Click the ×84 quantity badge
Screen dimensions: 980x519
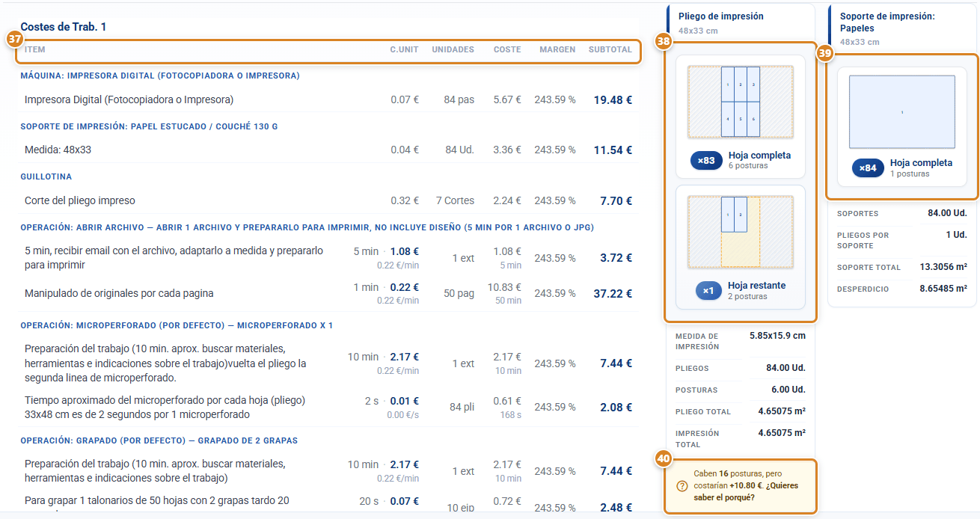[x=868, y=168]
